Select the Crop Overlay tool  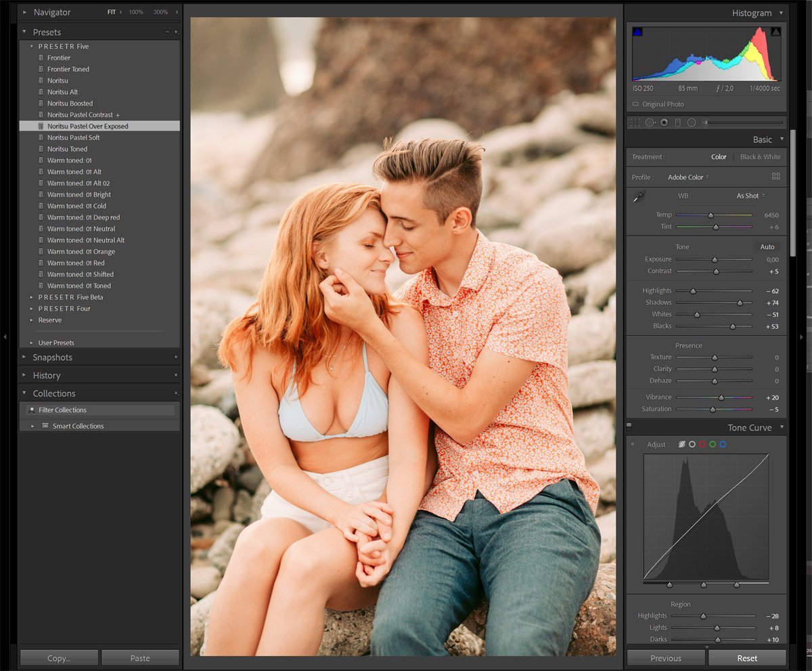click(635, 123)
